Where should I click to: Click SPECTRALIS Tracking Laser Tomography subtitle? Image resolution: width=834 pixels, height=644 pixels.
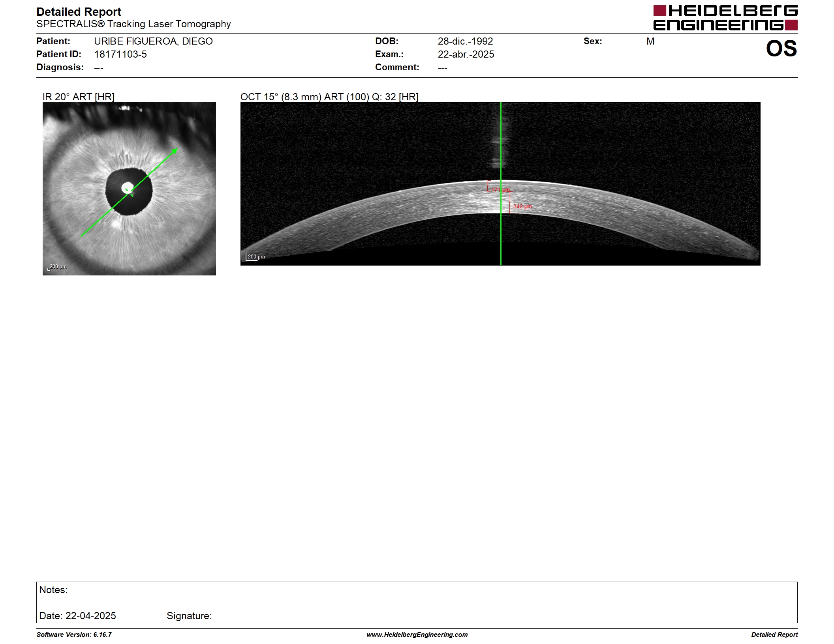coord(133,24)
